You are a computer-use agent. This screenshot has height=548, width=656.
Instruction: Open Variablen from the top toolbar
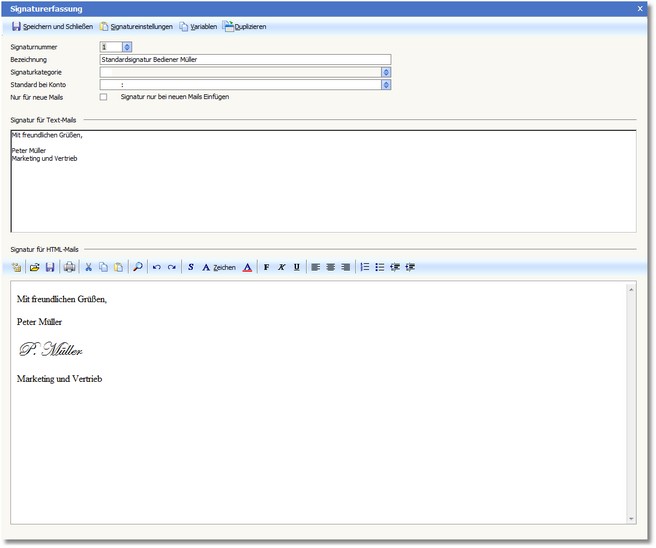(198, 26)
